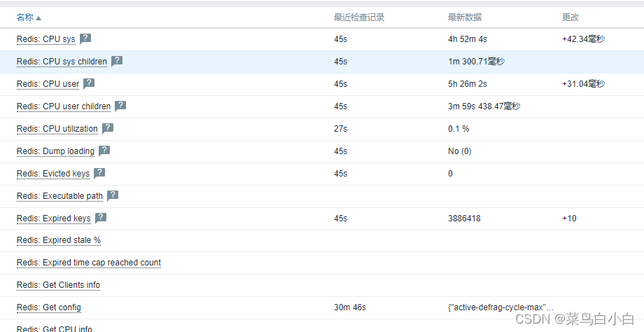Screen dimensions: 644x332
Task: Open help icon for Redis: CPU sys
Action: click(85, 39)
